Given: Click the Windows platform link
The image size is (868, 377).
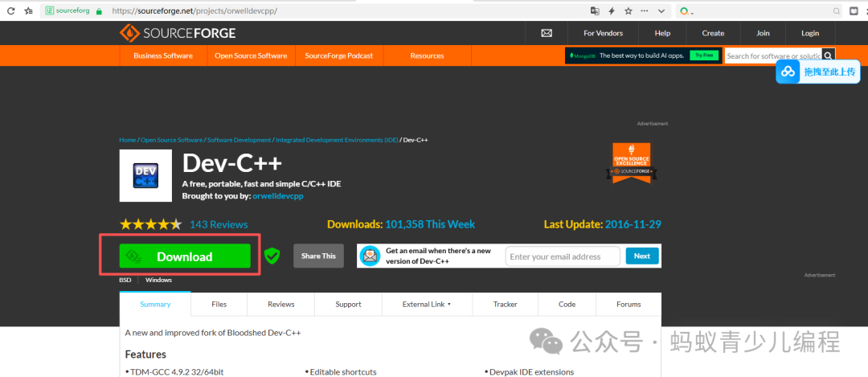Looking at the screenshot, I should click(x=158, y=280).
